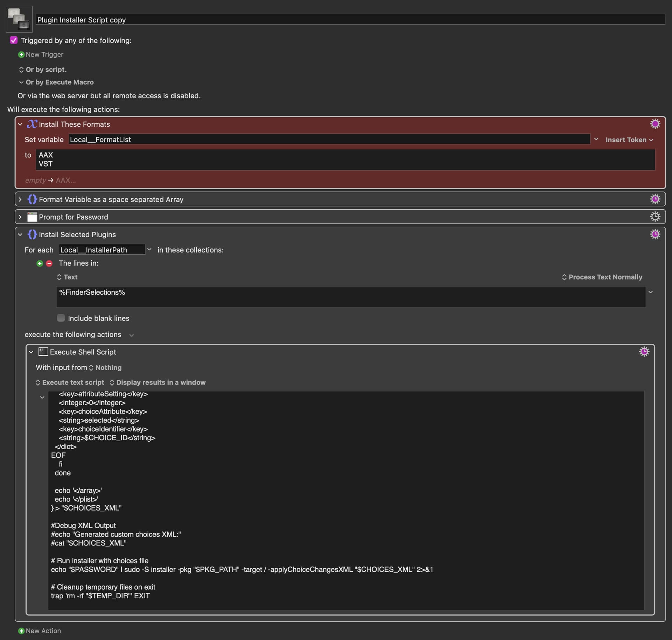Add a New Trigger

point(44,55)
